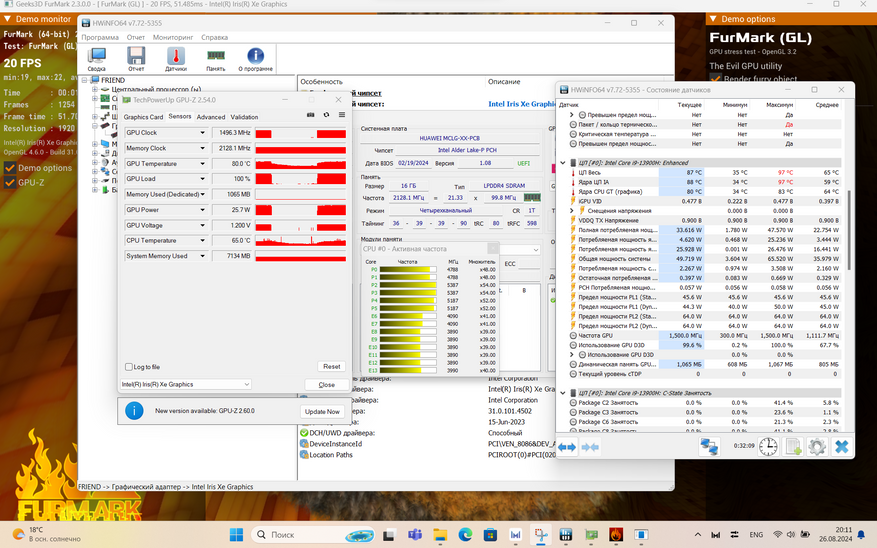Open the Память (Memory) toolbar icon
The width and height of the screenshot is (877, 548).
(215, 57)
